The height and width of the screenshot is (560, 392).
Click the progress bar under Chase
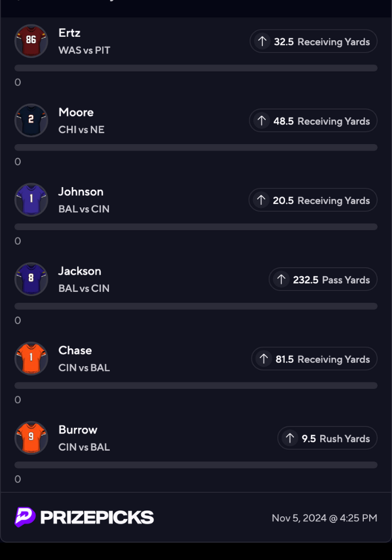coord(196,386)
